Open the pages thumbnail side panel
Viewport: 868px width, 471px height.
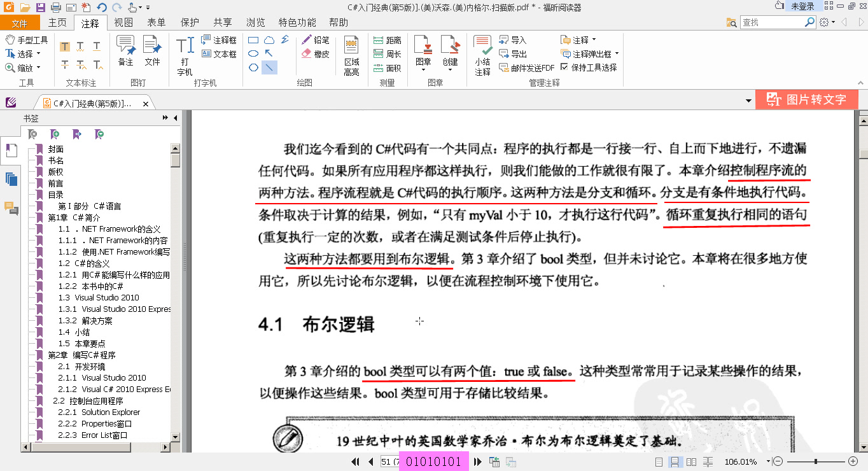click(11, 179)
